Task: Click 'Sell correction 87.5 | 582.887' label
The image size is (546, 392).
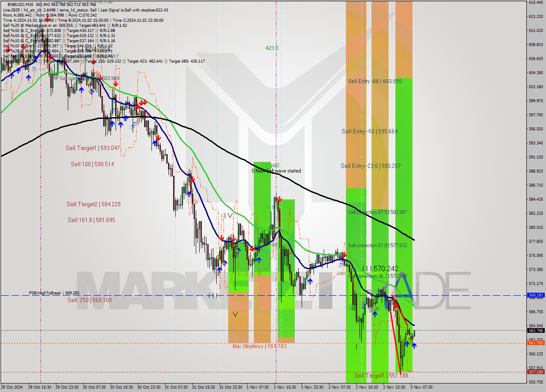Action: [x=378, y=212]
